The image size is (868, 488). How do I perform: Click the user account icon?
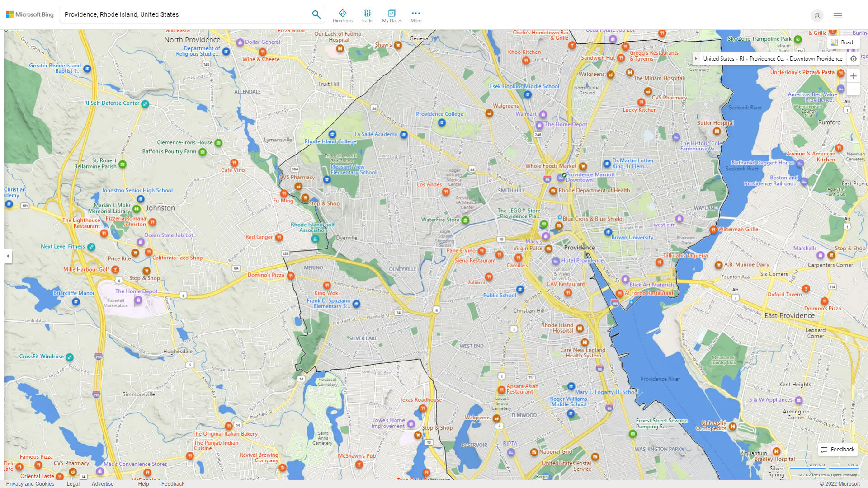(816, 15)
